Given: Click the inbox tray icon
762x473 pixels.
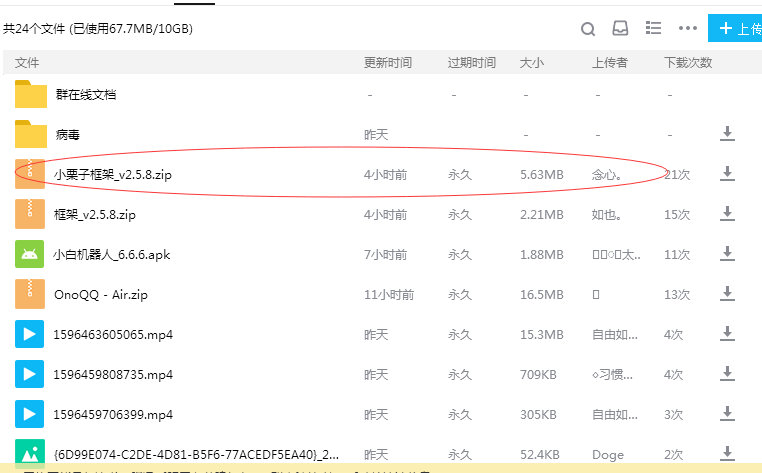Looking at the screenshot, I should pos(620,28).
